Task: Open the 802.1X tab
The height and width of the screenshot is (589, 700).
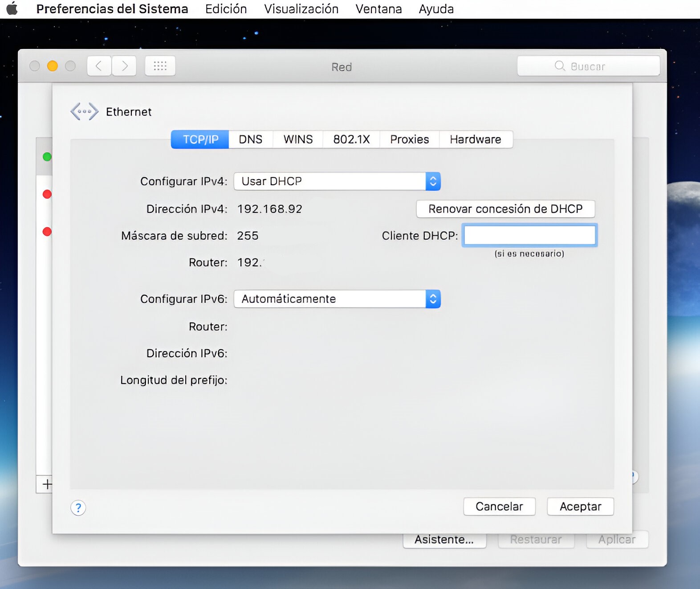Action: [351, 139]
